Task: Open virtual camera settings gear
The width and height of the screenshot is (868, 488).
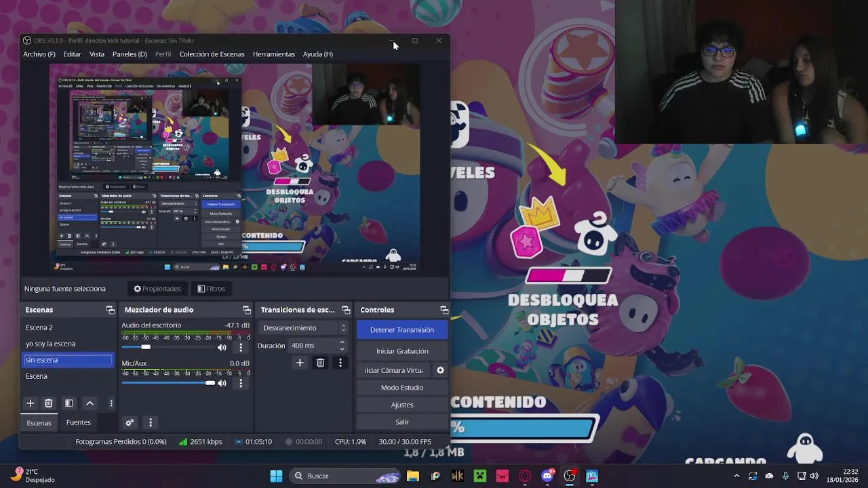Action: (x=440, y=370)
